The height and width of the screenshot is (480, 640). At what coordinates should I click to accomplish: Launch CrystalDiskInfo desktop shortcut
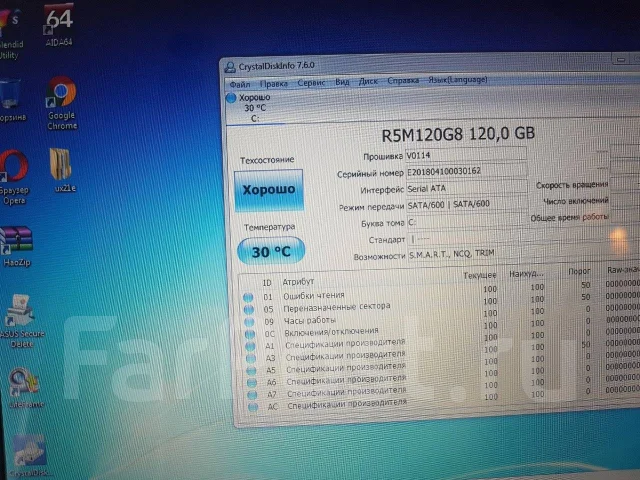[x=29, y=455]
